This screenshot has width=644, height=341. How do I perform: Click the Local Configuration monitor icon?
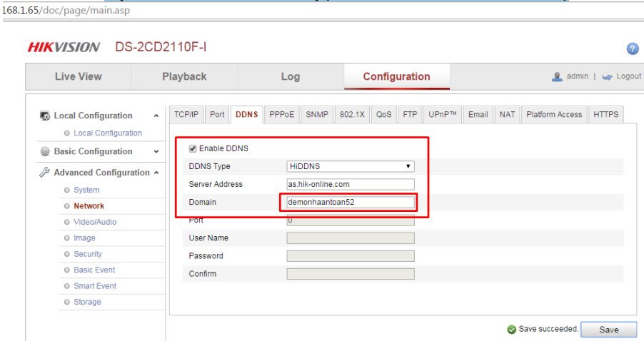pos(44,116)
